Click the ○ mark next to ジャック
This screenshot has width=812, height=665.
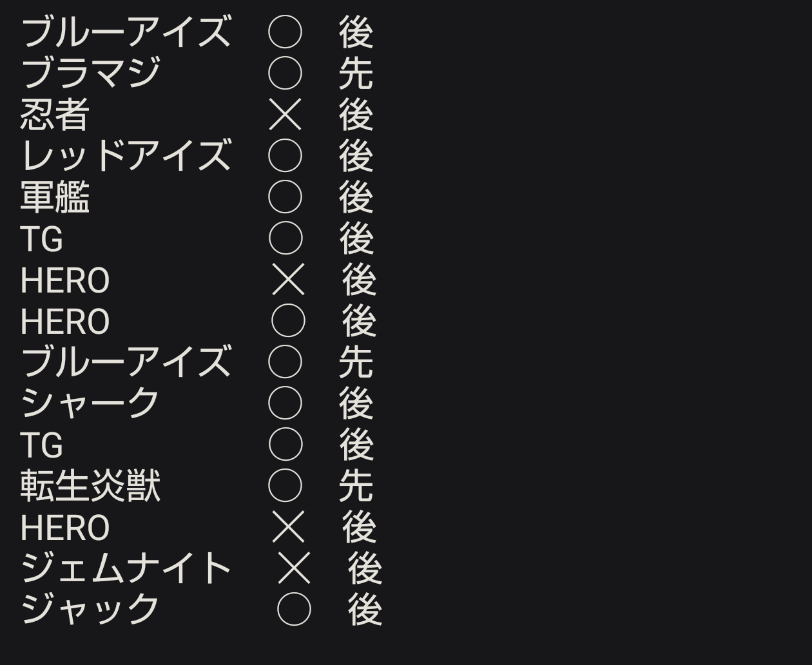(x=294, y=610)
